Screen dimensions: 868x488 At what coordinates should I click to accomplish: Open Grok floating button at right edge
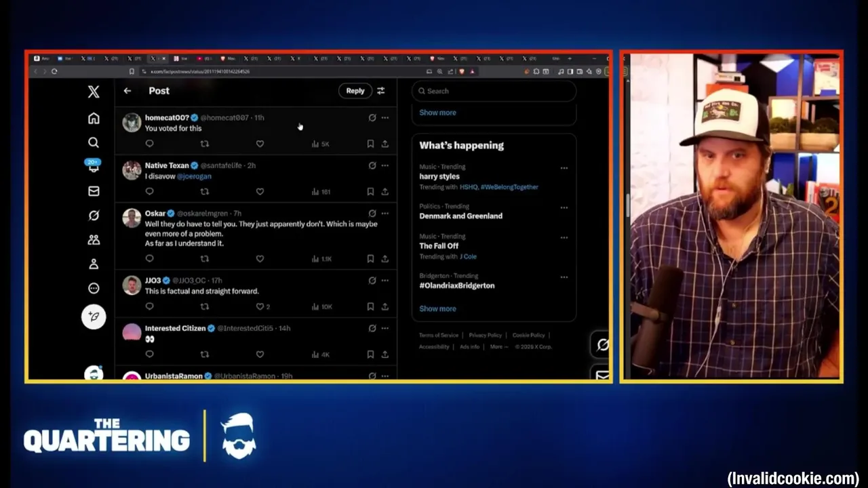click(601, 345)
